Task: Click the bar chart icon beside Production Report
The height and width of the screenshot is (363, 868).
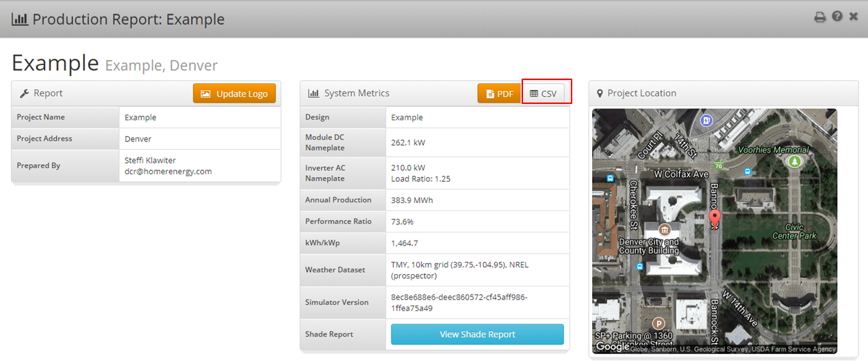Action: [20, 18]
